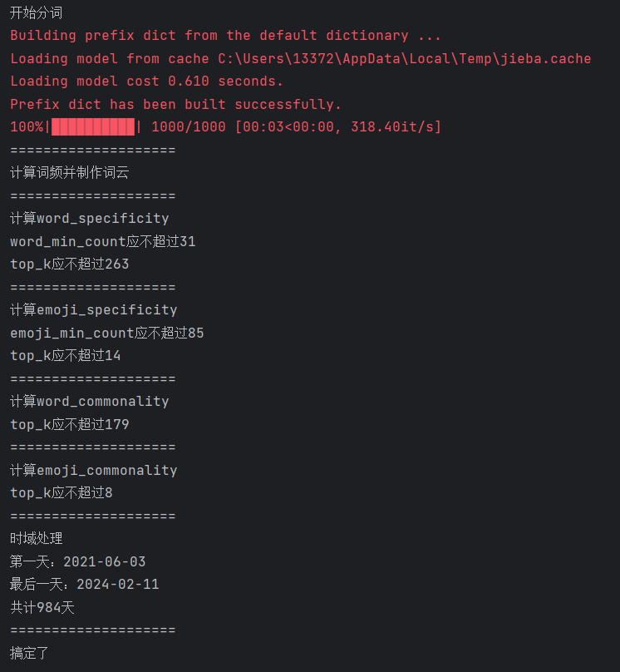Click the 'Loading model cost 0.610 seconds' line
Viewport: 620px width, 672px height.
coord(146,82)
